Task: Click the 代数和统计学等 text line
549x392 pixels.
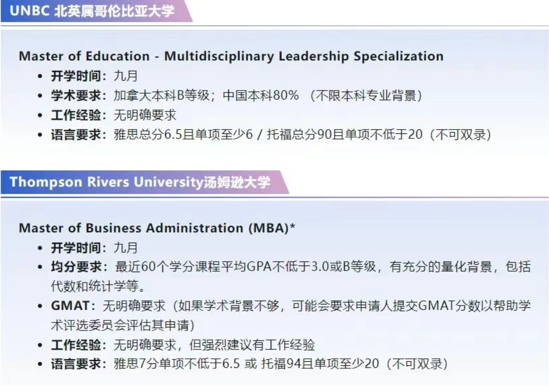Action: (x=98, y=286)
